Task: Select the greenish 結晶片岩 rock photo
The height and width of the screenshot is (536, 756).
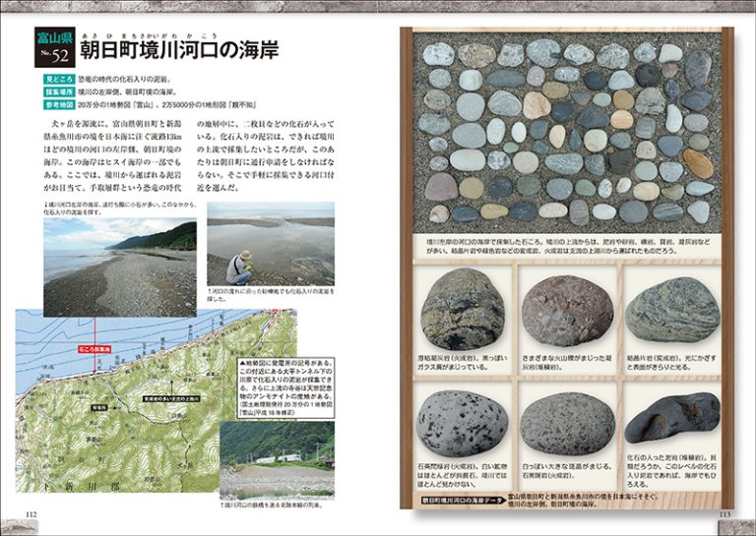Action: click(672, 308)
